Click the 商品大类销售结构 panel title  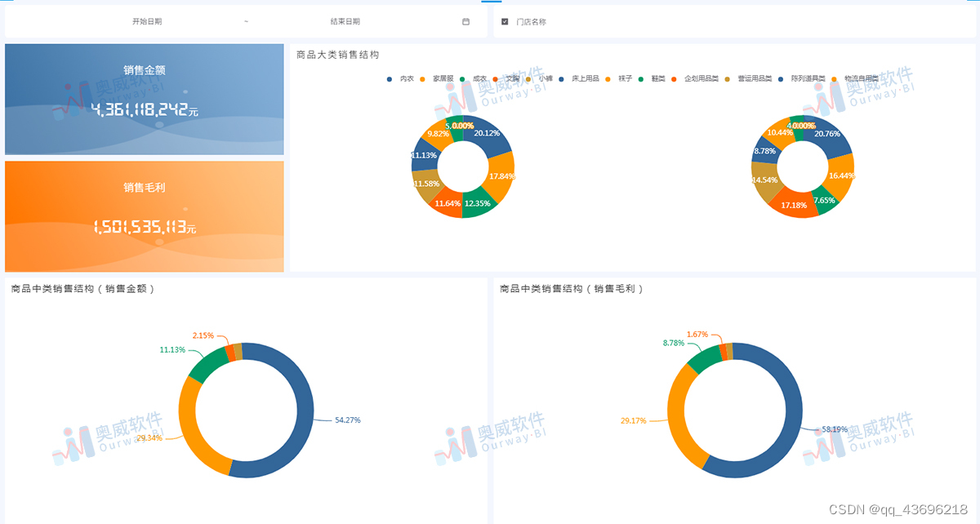pos(337,55)
